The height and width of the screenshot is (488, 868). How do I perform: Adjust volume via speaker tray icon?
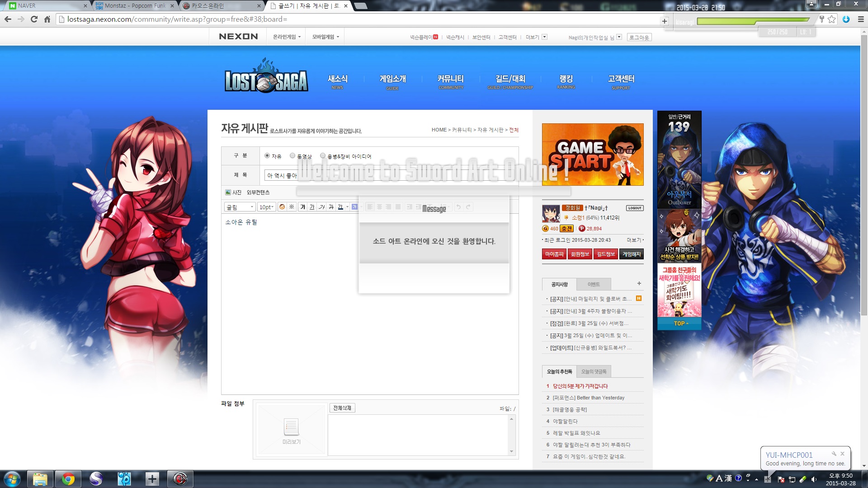(x=814, y=479)
